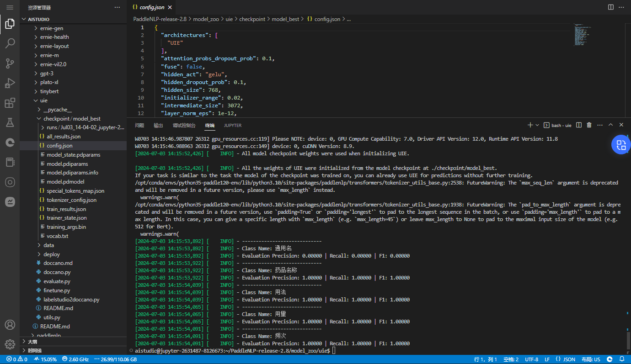This screenshot has width=631, height=364.
Task: Maximize the panel size with chevron up
Action: point(611,125)
